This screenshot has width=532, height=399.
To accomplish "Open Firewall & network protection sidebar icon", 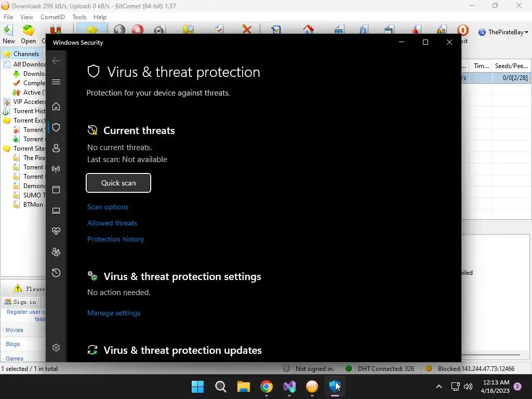I will tap(56, 169).
